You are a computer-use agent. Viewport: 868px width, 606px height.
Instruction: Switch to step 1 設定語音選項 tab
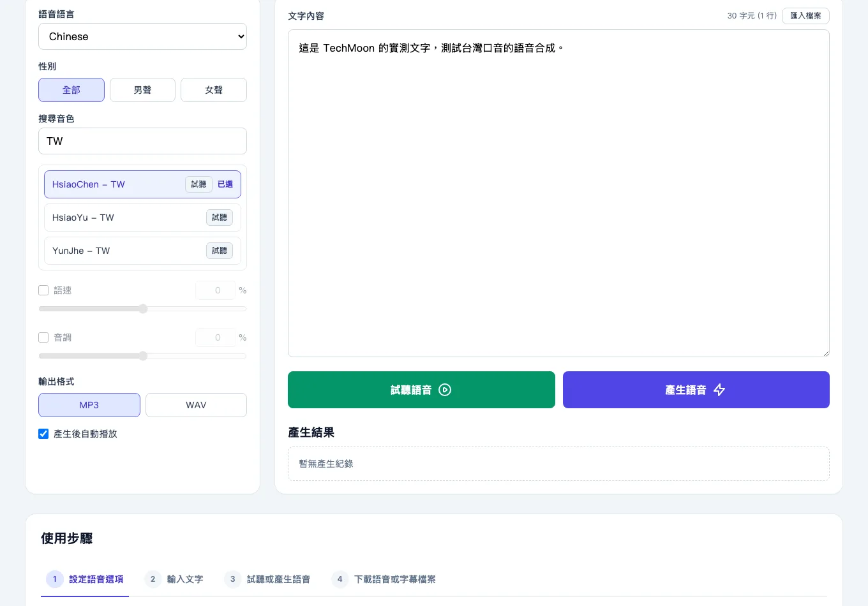85,579
